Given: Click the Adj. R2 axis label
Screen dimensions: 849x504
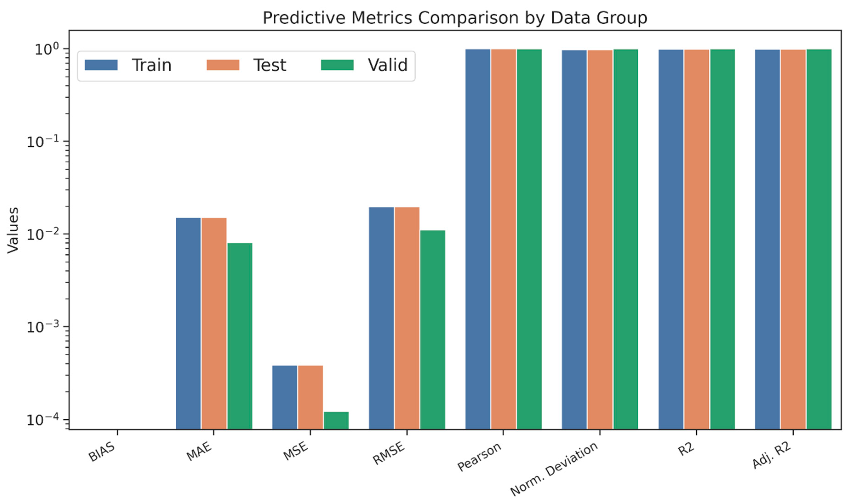Looking at the screenshot, I should 771,456.
